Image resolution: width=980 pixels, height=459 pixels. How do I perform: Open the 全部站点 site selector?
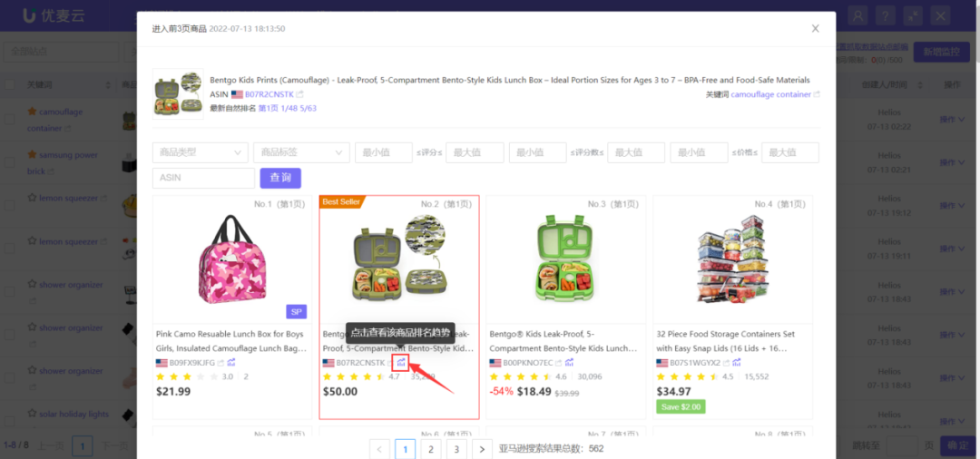tap(61, 52)
